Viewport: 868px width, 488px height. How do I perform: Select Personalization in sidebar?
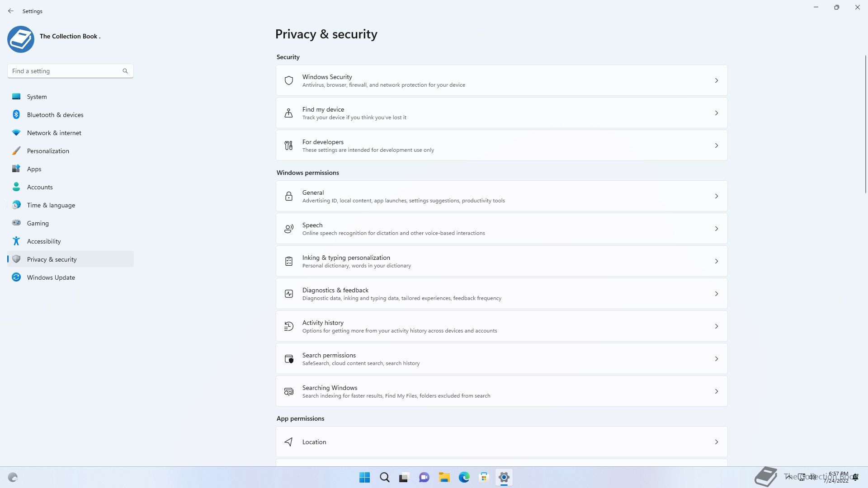71,151
